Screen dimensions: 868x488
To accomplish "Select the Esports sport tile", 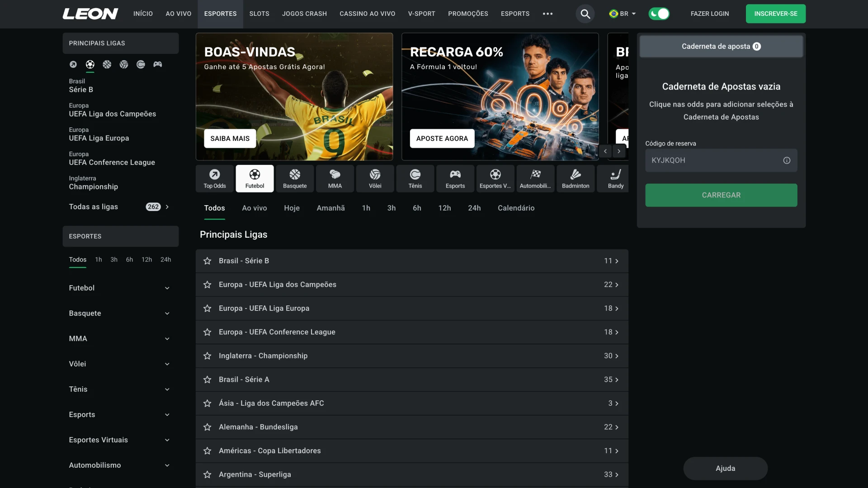I will click(x=455, y=178).
